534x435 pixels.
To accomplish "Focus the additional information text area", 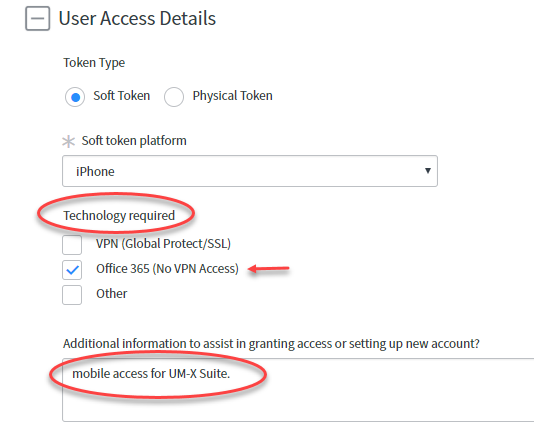I will [x=298, y=390].
